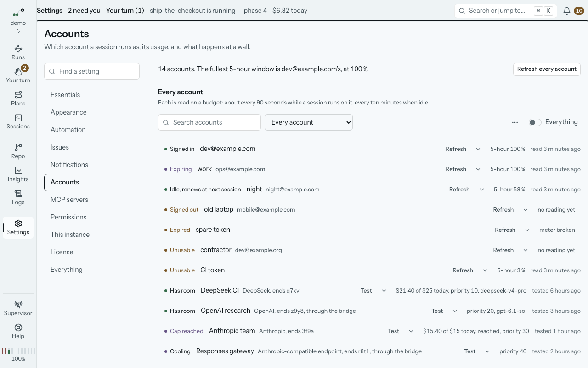Open the Supervisor broadcast icon
Viewport: 588px width, 368px height.
[18, 304]
